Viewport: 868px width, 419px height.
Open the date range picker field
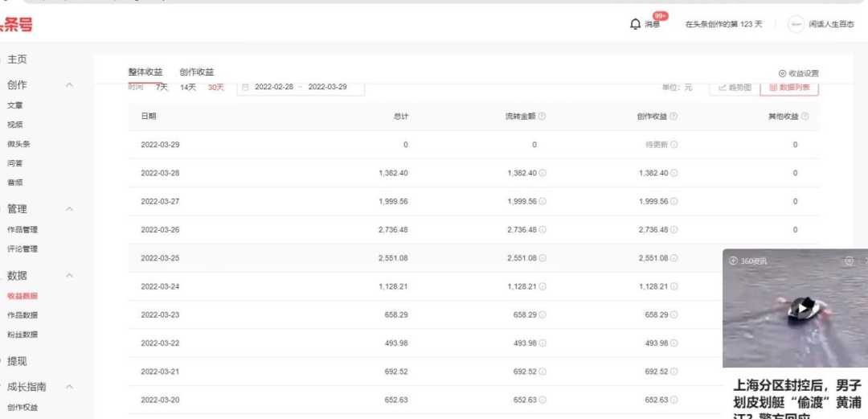pos(301,87)
